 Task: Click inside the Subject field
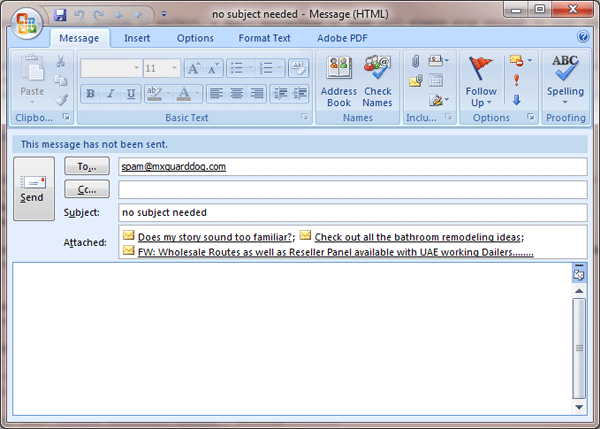coord(350,212)
